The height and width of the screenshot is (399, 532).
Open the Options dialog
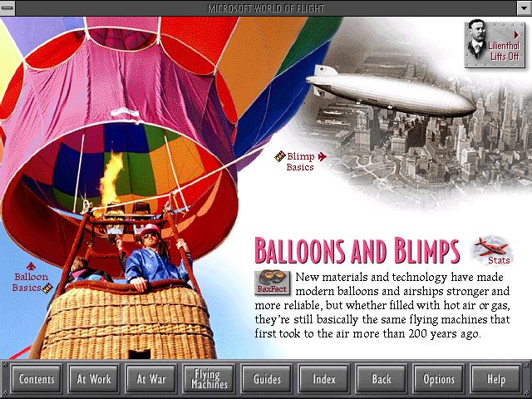click(x=439, y=379)
